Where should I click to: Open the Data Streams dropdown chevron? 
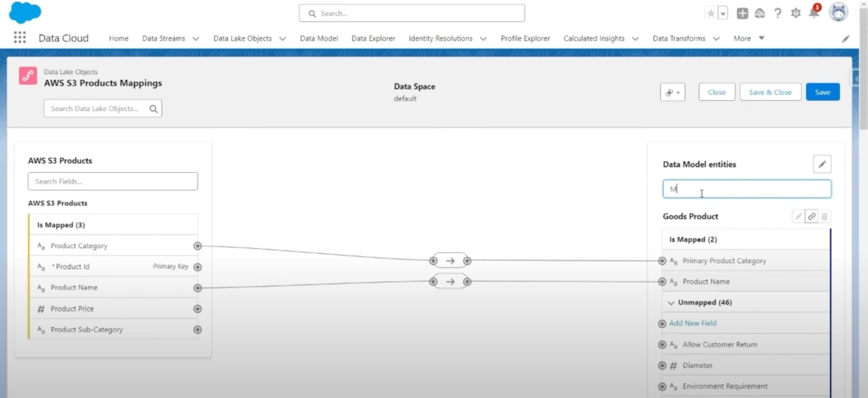[x=196, y=39]
